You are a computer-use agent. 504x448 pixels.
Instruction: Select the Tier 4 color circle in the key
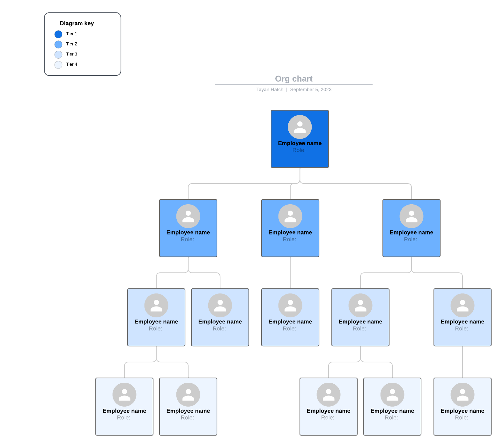click(x=58, y=65)
